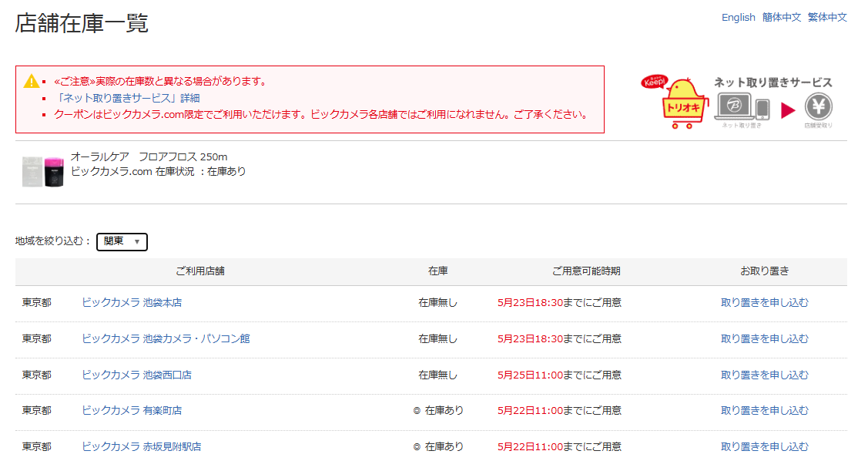The height and width of the screenshot is (461, 868).
Task: Select 5月22日11:00 date in 有楽町店 row
Action: pos(530,411)
